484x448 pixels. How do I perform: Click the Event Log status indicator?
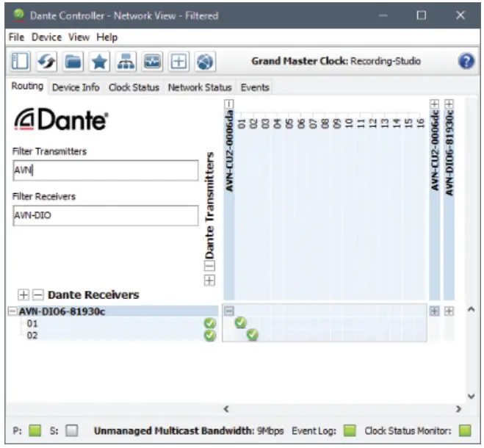[x=350, y=430]
